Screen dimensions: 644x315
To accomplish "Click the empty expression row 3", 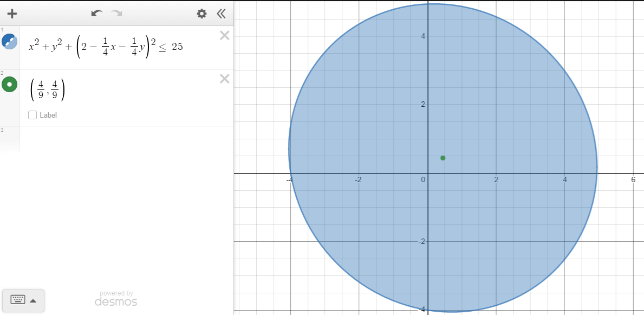I will pyautogui.click(x=125, y=138).
